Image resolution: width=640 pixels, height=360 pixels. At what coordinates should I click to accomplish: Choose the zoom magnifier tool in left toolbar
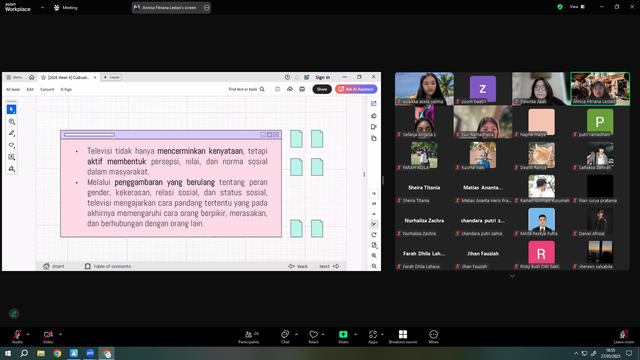(11, 121)
